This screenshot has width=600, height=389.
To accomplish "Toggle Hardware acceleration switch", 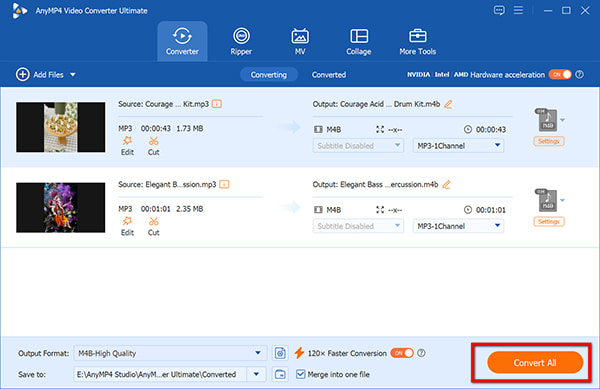I will pyautogui.click(x=560, y=75).
